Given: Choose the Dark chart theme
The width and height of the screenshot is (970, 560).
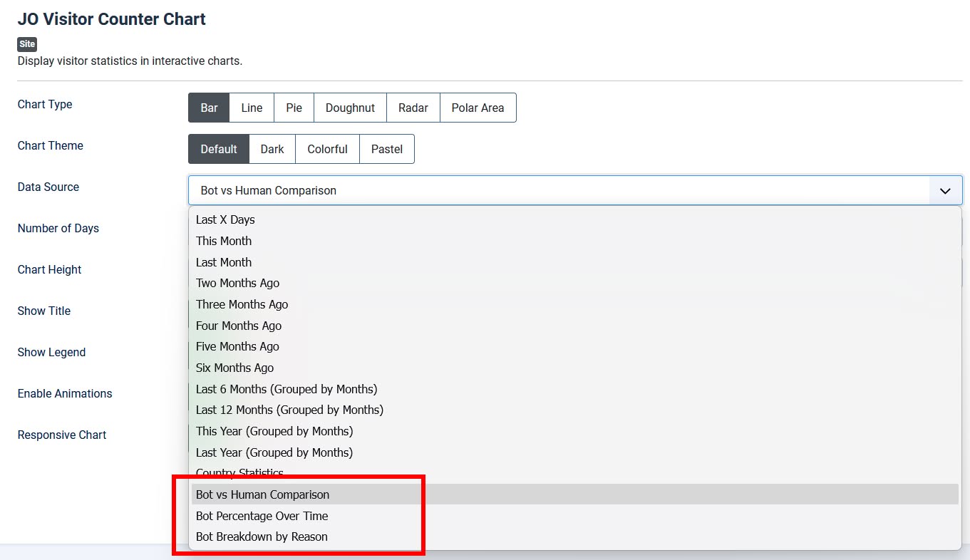Looking at the screenshot, I should pos(272,149).
